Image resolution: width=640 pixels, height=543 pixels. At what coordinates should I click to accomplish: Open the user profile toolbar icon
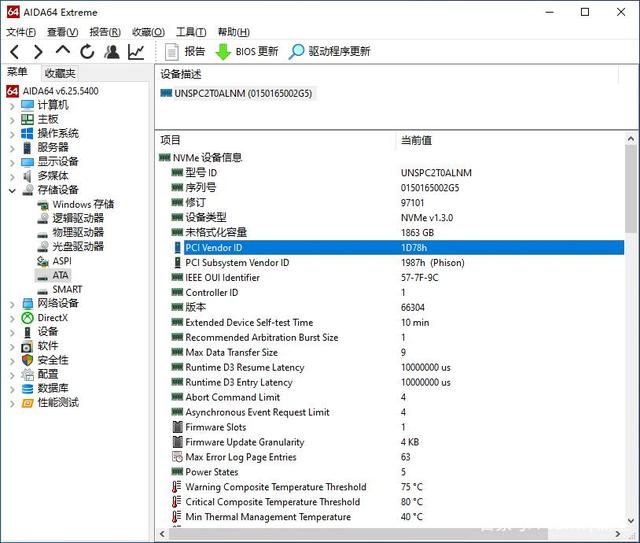click(111, 52)
